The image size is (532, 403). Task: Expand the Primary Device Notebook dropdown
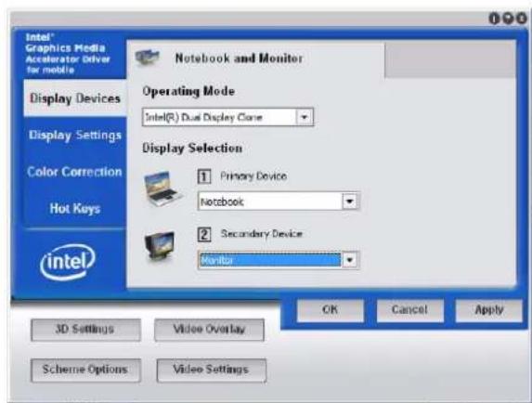tap(350, 201)
